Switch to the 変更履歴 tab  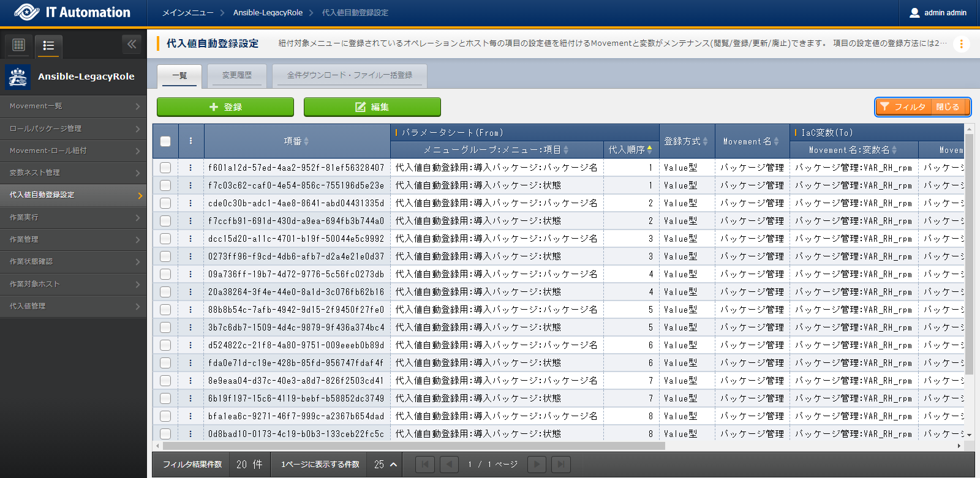pos(236,75)
